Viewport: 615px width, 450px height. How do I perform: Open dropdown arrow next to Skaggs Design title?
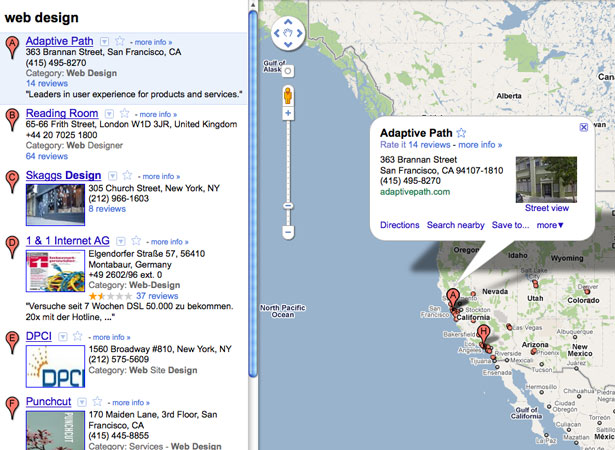(x=112, y=176)
